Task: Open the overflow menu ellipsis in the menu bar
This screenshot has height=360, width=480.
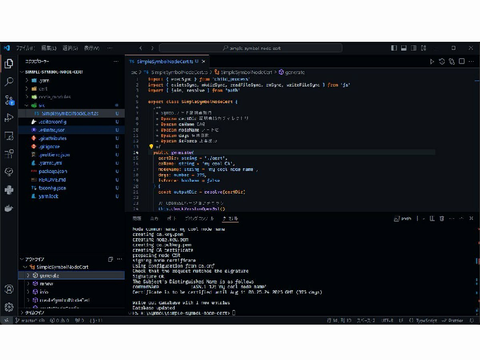Action: coord(110,48)
